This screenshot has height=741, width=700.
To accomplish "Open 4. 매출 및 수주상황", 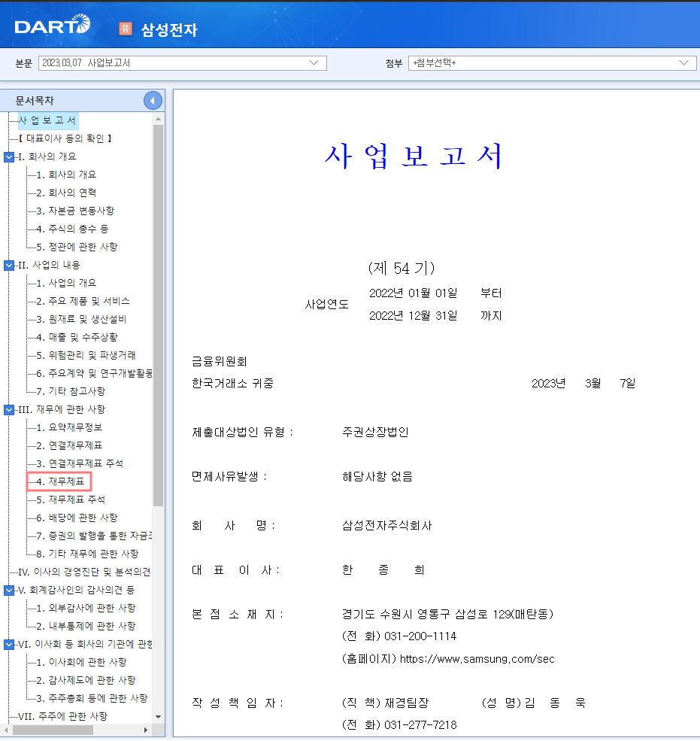I will point(77,338).
